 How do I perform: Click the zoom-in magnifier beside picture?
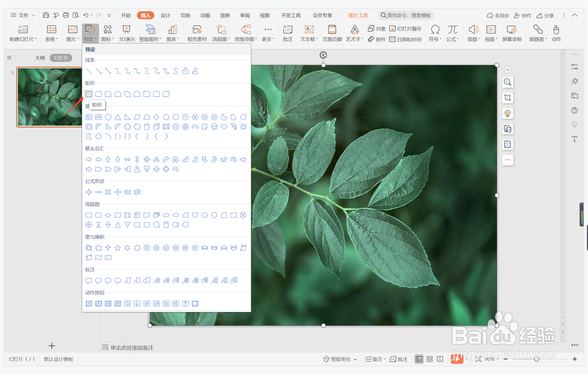[x=507, y=82]
